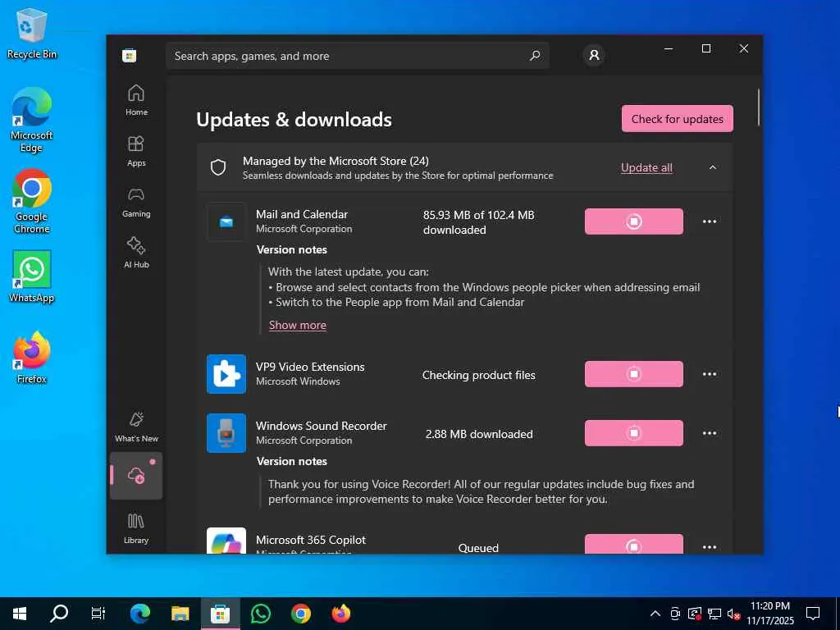Viewport: 840px width, 630px height.
Task: Open Chrome from the taskbar
Action: pyautogui.click(x=300, y=614)
